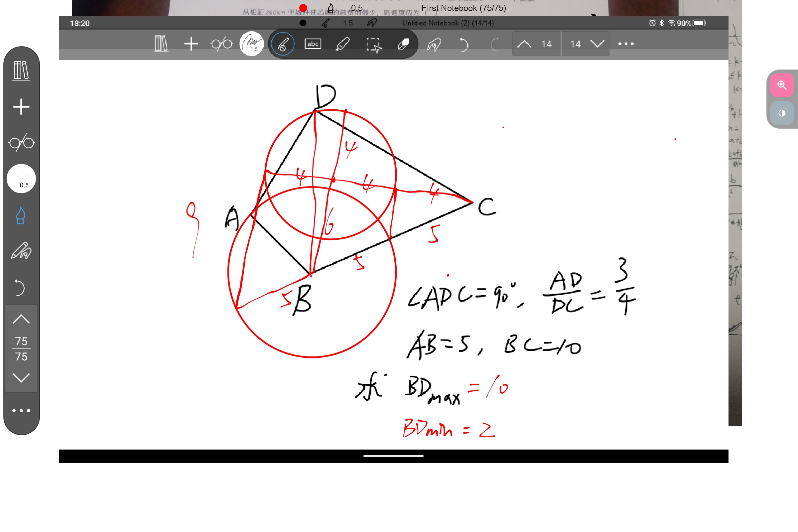The width and height of the screenshot is (798, 532).
Task: Tap the First Notebook (75/75) title
Action: click(464, 8)
